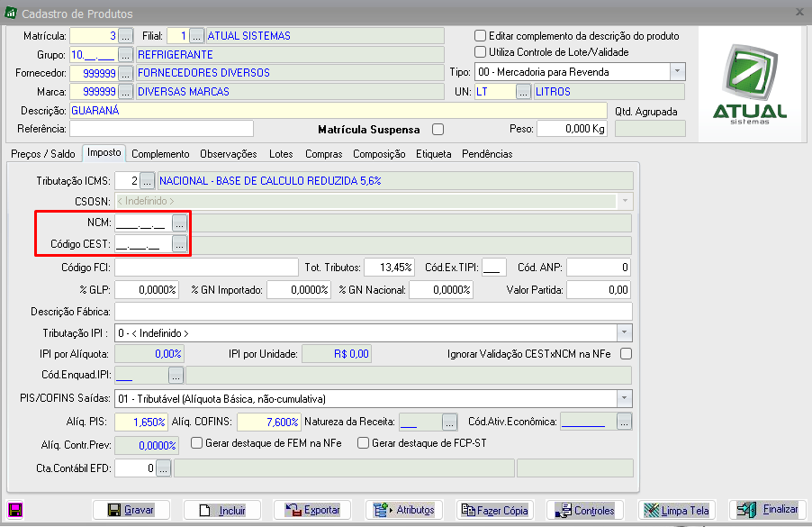812x527 pixels.
Task: Enable Utiliza Controle de Lote/Validade
Action: [x=480, y=52]
